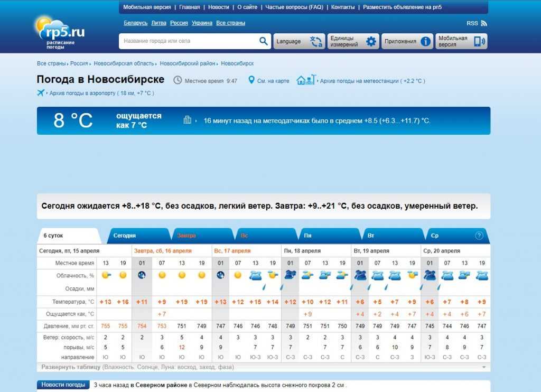Click the map pin icon
The image size is (541, 392).
pos(251,80)
